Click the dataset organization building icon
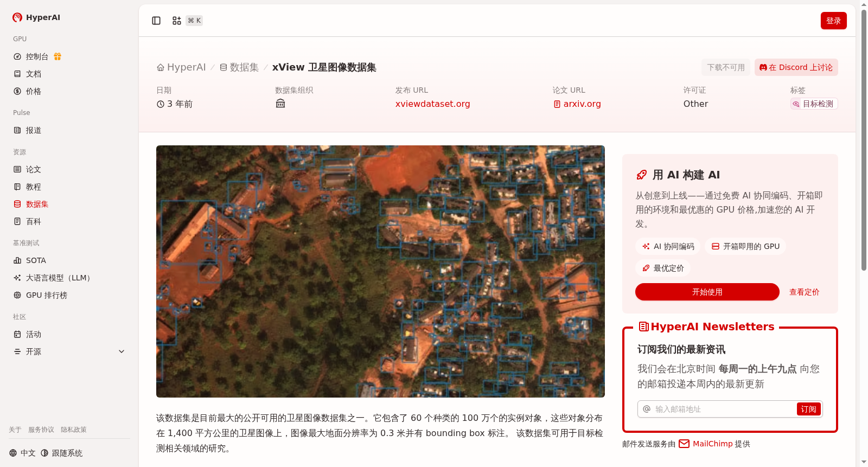Viewport: 868px width, 467px height. (280, 104)
